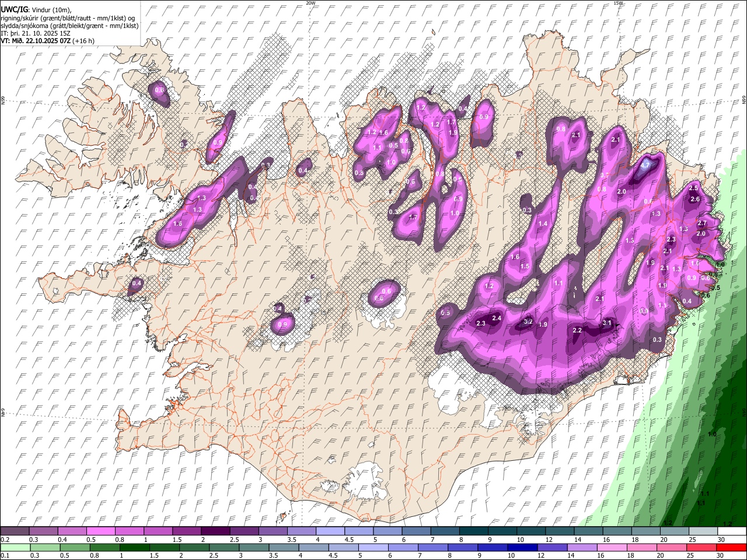
Task: Click the "rigning/skúrir (grænt/blátt/rautt - mm/1klst) og" line
Action: pyautogui.click(x=68, y=18)
